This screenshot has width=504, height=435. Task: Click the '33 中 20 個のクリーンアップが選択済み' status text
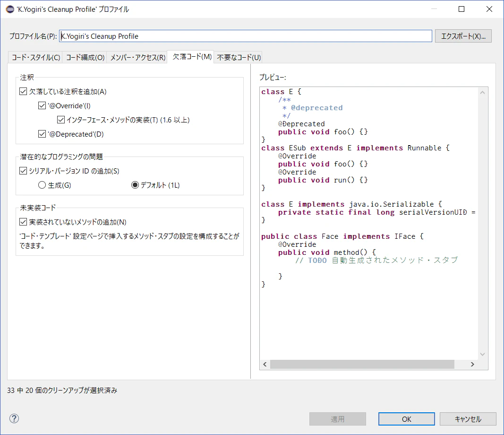pyautogui.click(x=62, y=390)
